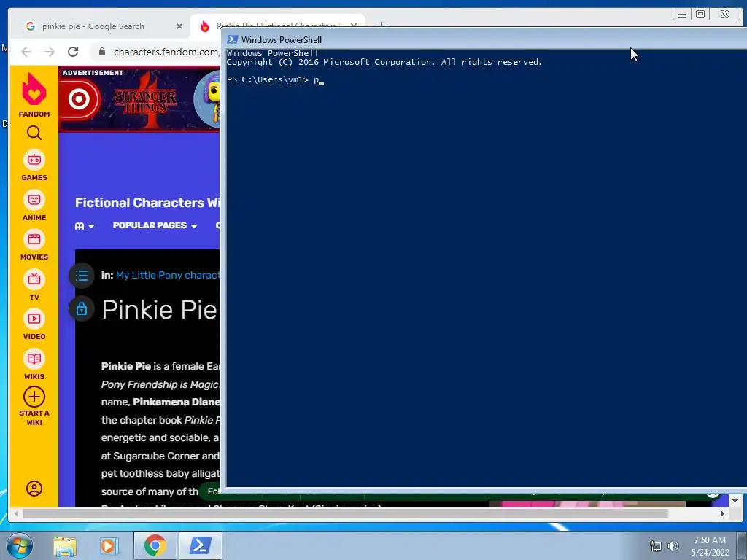Select PowerShell taskbar button
Screen dimensions: 747x560
point(201,545)
